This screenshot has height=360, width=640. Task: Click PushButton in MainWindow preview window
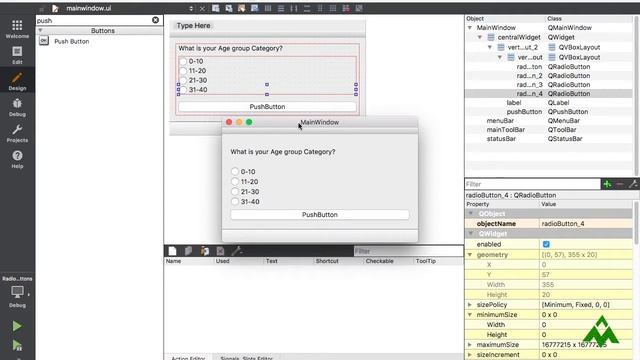[320, 214]
